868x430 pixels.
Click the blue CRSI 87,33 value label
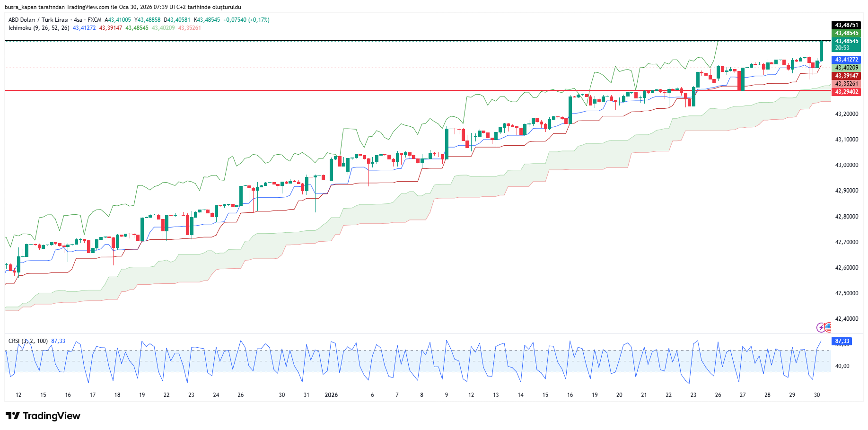(x=842, y=341)
